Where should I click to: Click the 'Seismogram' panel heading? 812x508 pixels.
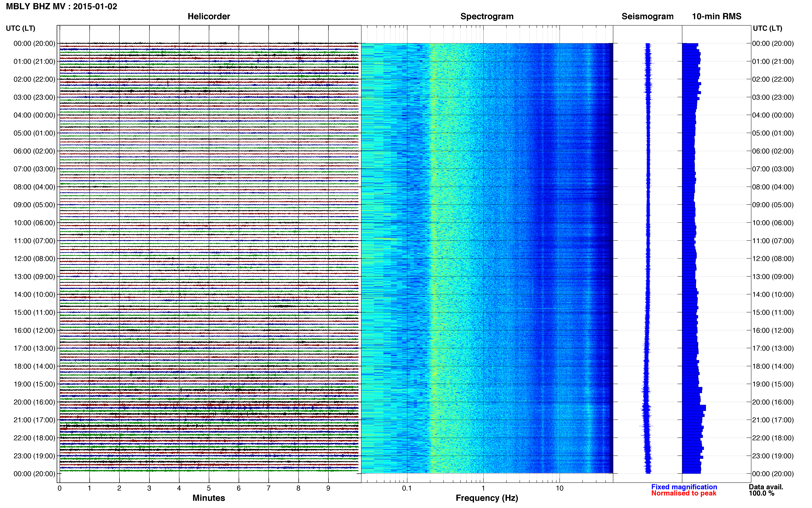(x=648, y=16)
